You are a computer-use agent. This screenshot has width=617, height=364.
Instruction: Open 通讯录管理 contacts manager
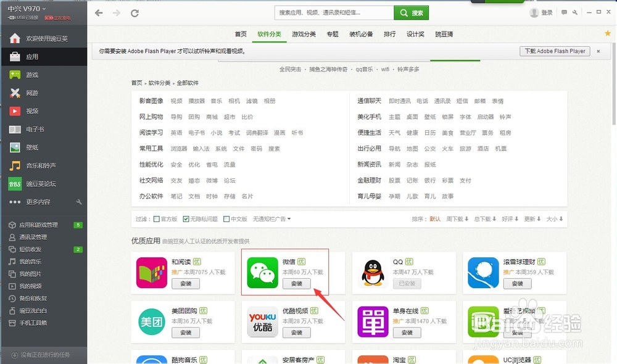click(x=44, y=238)
